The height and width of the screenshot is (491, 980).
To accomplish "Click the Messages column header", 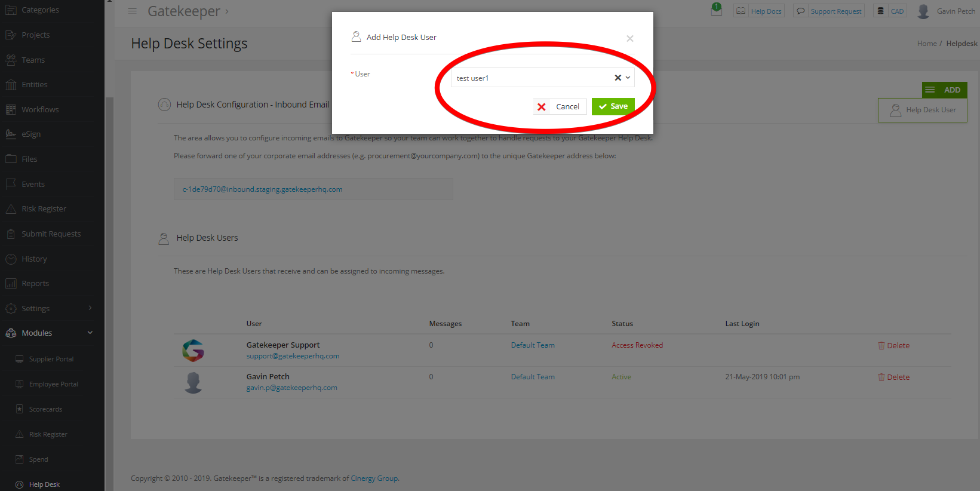I will click(x=445, y=324).
